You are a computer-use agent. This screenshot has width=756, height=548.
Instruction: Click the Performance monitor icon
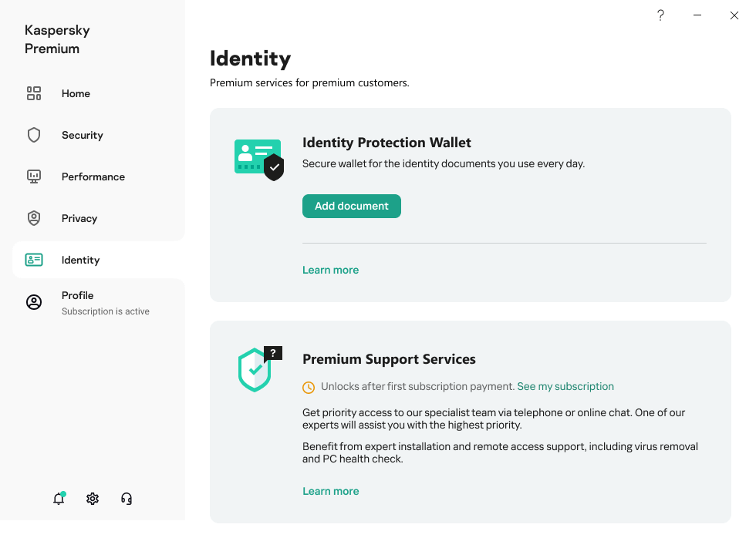point(34,177)
